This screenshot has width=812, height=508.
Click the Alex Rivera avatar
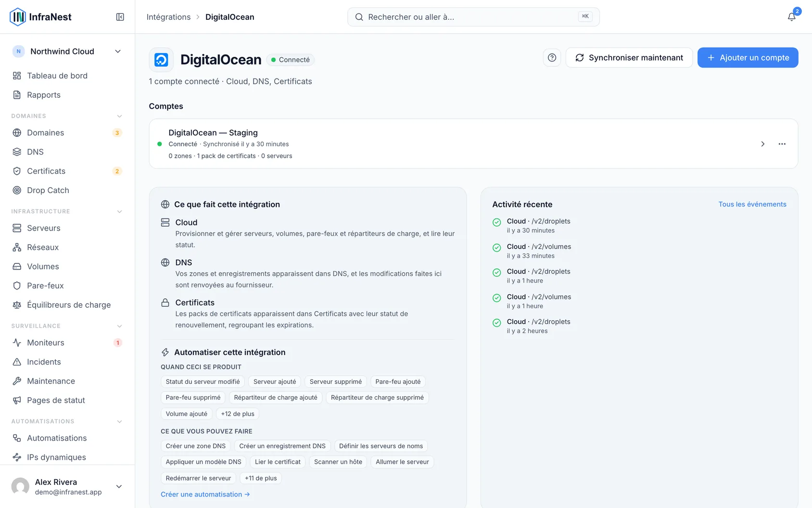(x=20, y=486)
